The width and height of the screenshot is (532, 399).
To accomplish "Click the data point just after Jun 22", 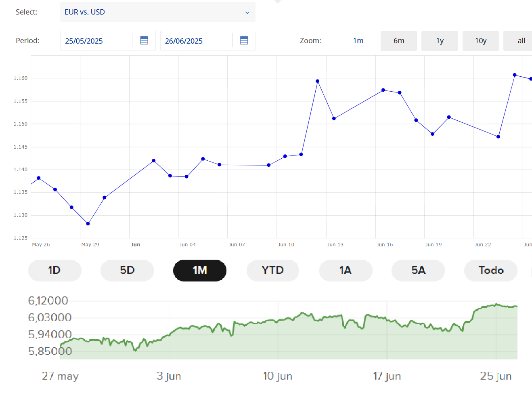I will click(x=498, y=137).
